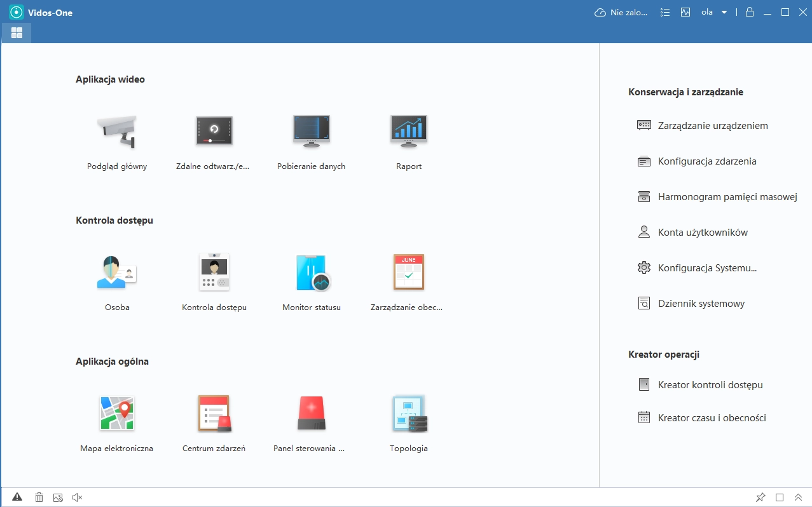Image resolution: width=812 pixels, height=507 pixels.
Task: Launch the Pobieranie danych module
Action: pyautogui.click(x=311, y=132)
